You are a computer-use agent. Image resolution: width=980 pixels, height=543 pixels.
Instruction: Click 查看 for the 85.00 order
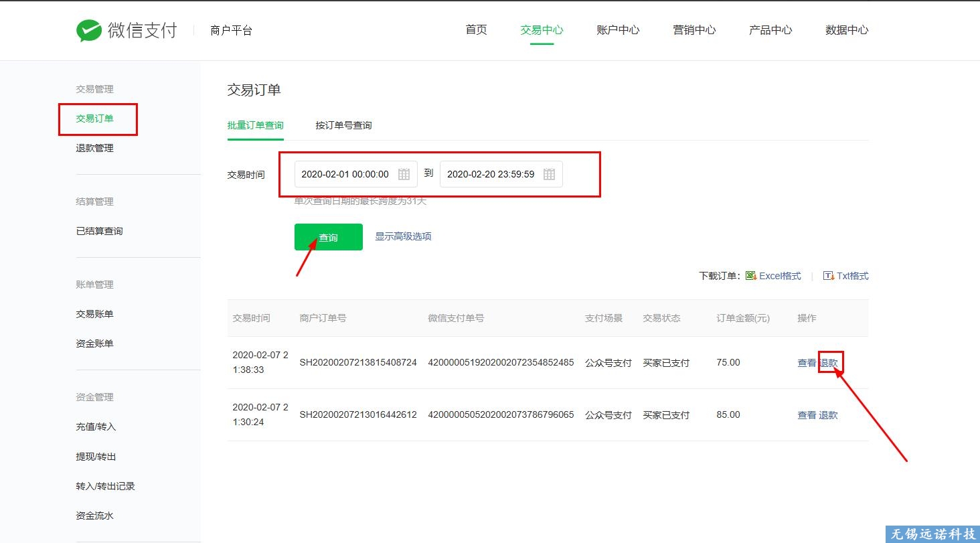[807, 415]
